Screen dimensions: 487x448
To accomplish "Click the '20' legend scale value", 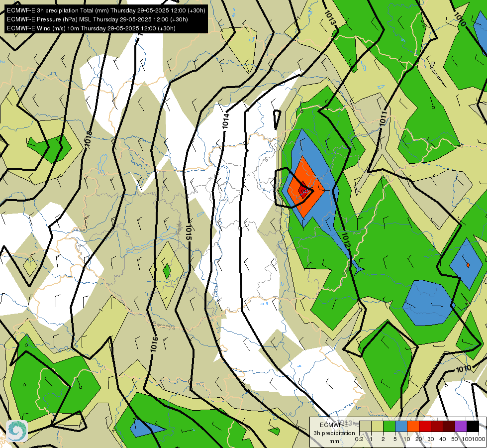I will [419, 439].
